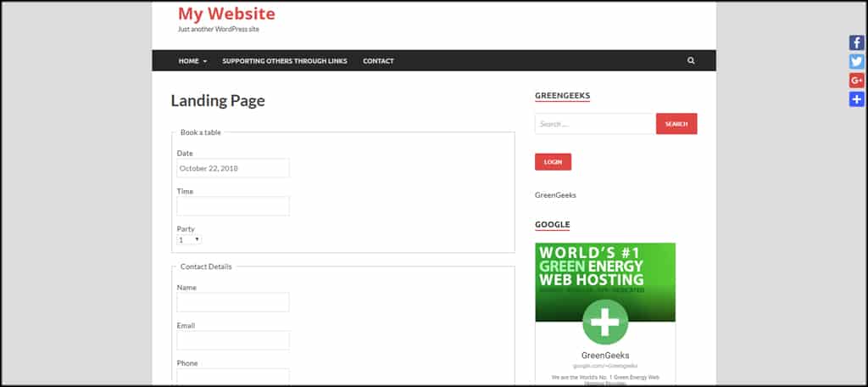
Task: Focus the Phone input field
Action: pos(233,377)
